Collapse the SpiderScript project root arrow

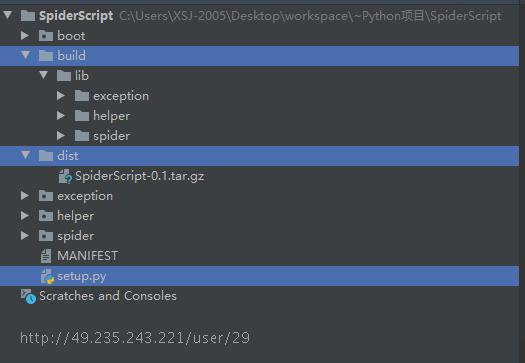[x=8, y=15]
